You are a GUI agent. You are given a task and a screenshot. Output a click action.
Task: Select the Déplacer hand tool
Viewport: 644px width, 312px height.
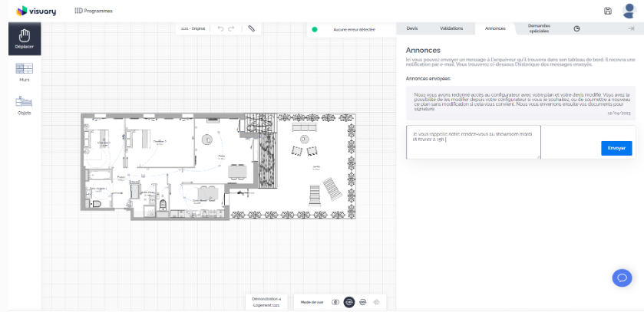24,38
